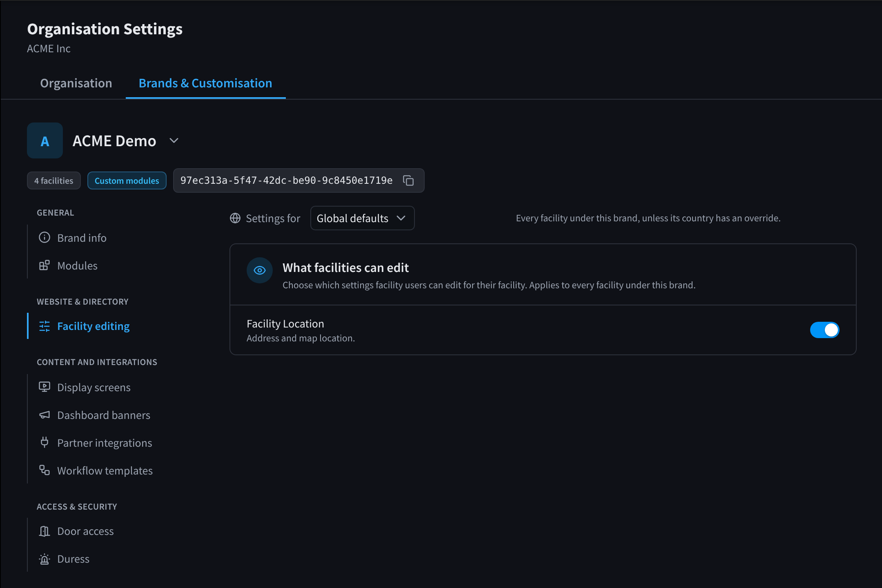Image resolution: width=882 pixels, height=588 pixels.
Task: Open Brand info settings
Action: coord(82,238)
